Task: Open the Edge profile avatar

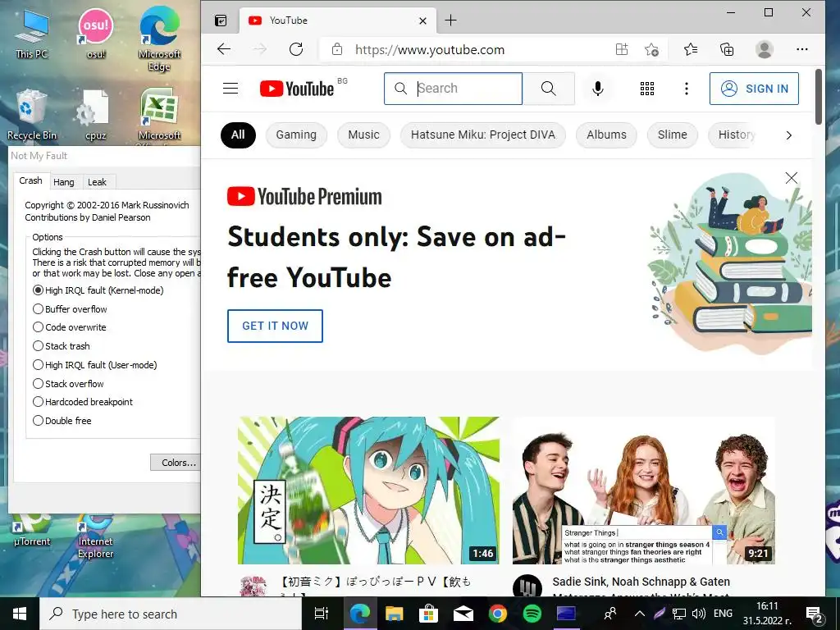Action: click(x=764, y=49)
